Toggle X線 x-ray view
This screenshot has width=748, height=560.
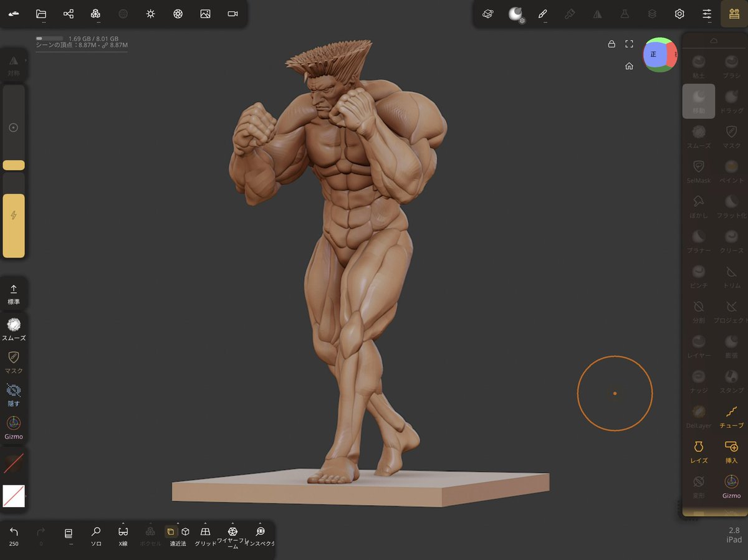click(x=123, y=536)
